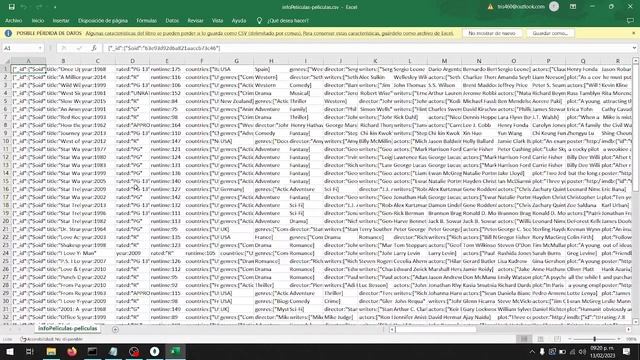
Task: Select cell with 'rated:"UNRA' in row 4
Action: click(132, 93)
